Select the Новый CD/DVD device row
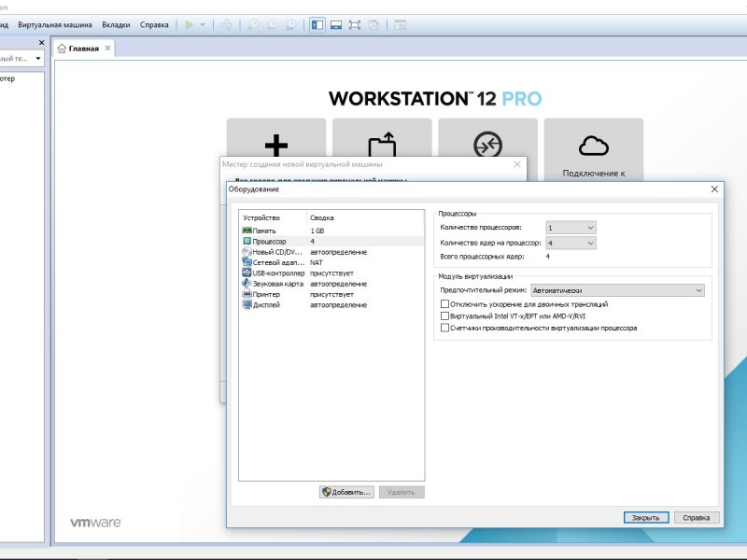The width and height of the screenshot is (747, 560). tap(332, 252)
